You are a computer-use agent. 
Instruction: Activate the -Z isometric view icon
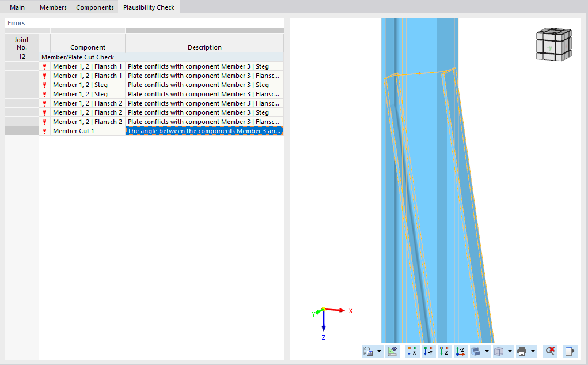461,351
